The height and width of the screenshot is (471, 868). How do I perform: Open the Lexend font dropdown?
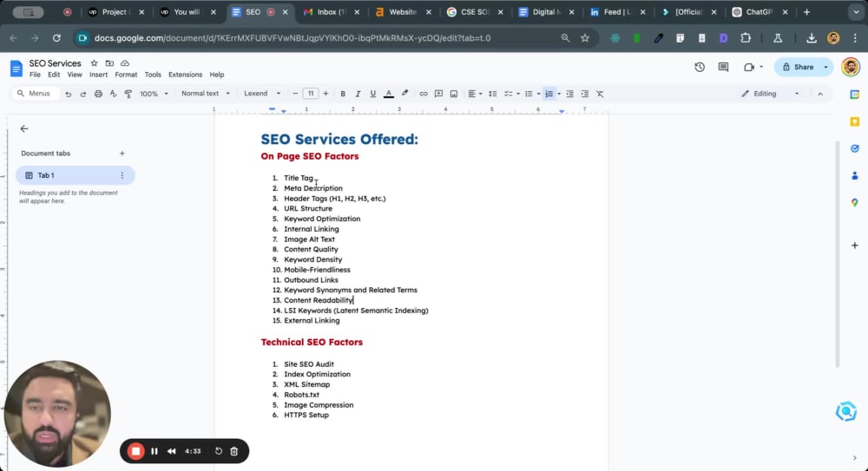(x=262, y=94)
